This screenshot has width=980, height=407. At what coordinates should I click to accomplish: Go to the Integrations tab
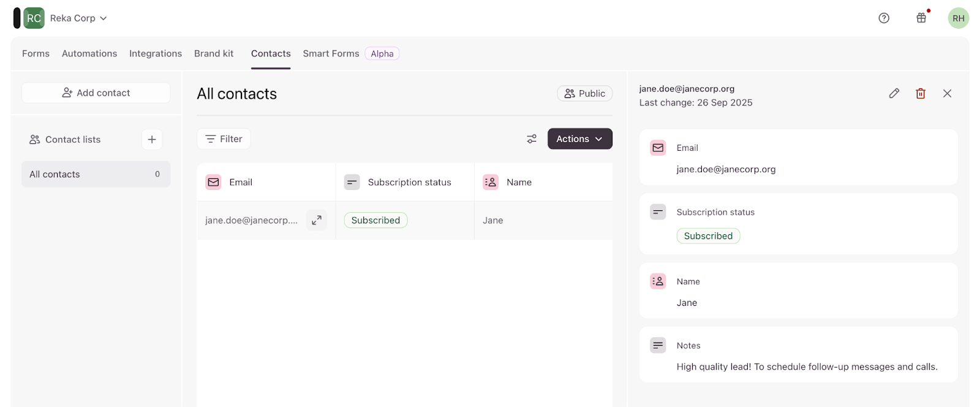point(156,54)
